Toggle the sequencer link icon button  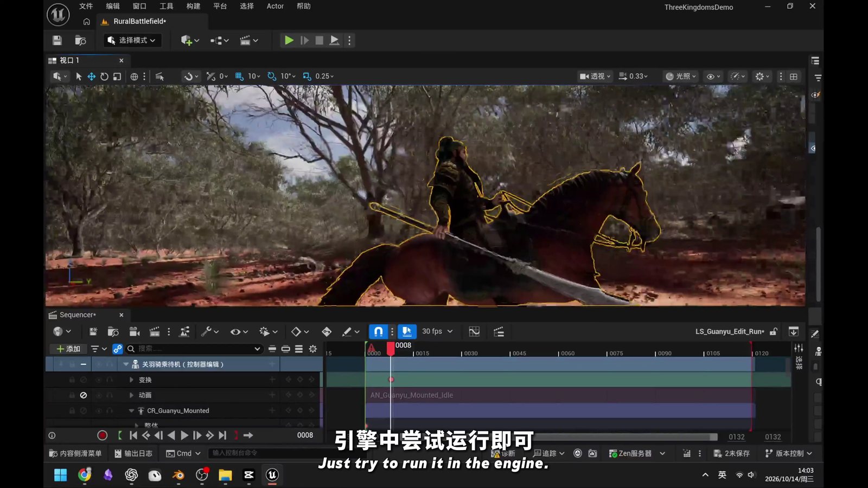[117, 349]
